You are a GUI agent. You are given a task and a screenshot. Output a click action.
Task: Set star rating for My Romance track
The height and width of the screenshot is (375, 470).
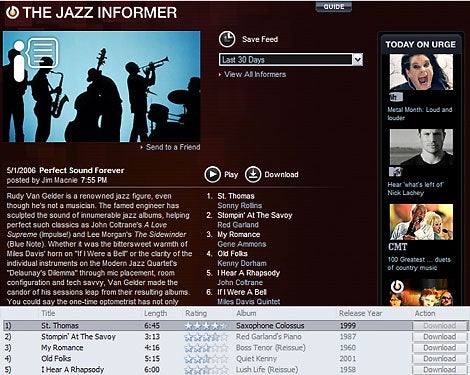(x=206, y=348)
